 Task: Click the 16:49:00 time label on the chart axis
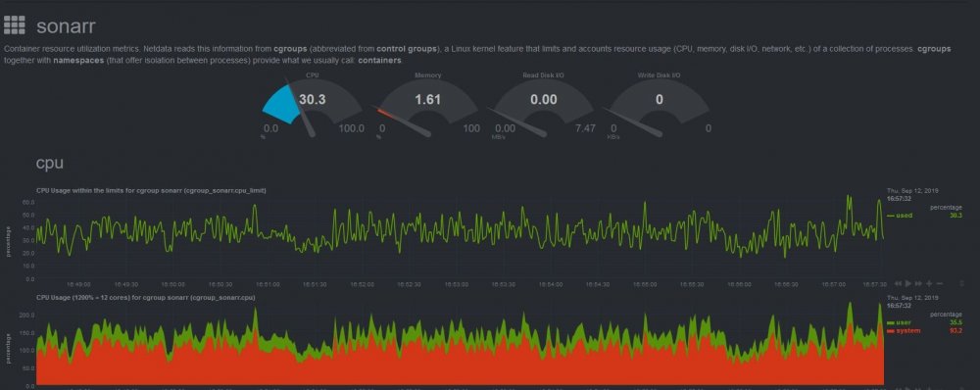(x=79, y=284)
